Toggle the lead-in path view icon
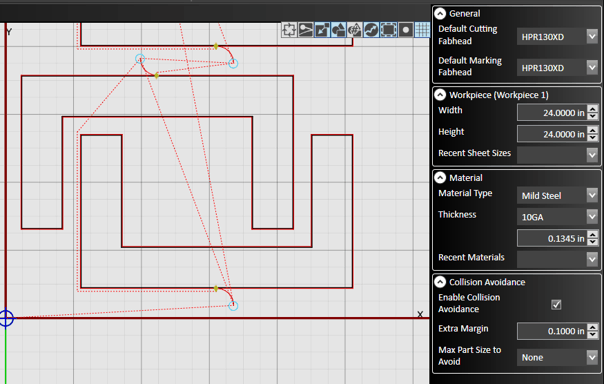The width and height of the screenshot is (604, 384). tap(305, 30)
